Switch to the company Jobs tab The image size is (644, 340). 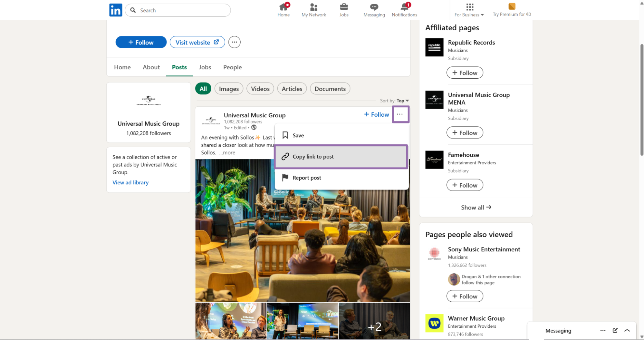tap(205, 67)
